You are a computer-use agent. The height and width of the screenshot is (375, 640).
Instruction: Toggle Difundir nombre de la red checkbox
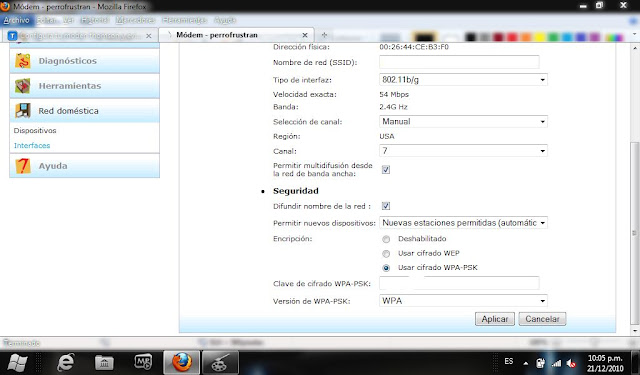pyautogui.click(x=386, y=206)
